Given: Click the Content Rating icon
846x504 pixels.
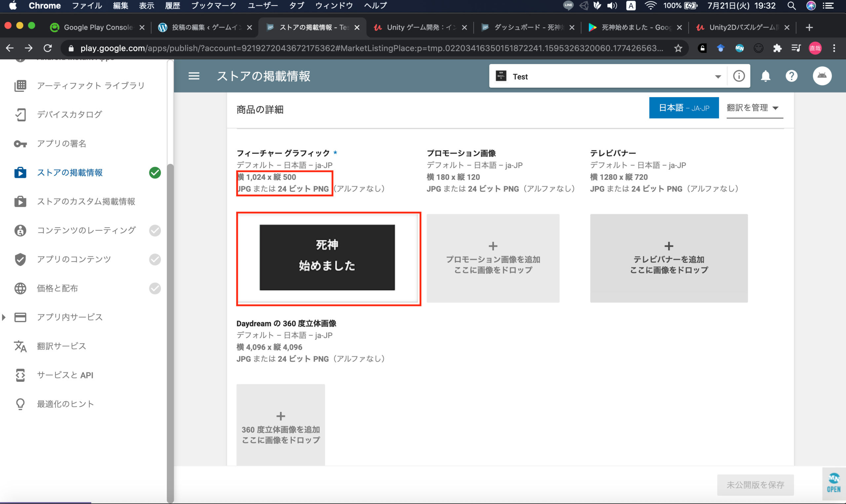Looking at the screenshot, I should tap(20, 230).
